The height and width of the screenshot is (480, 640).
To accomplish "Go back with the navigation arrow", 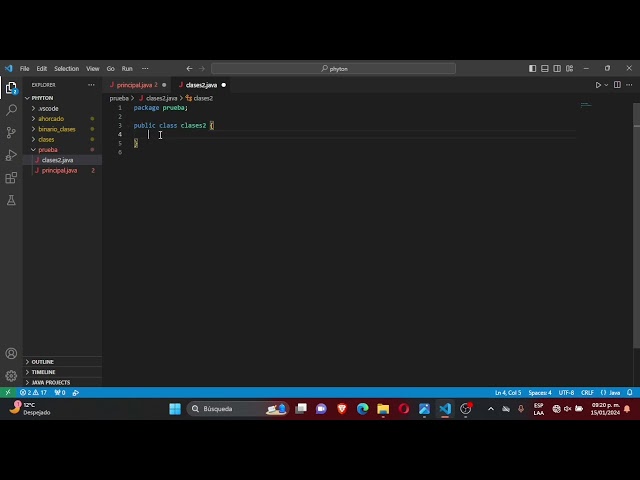I will [189, 69].
